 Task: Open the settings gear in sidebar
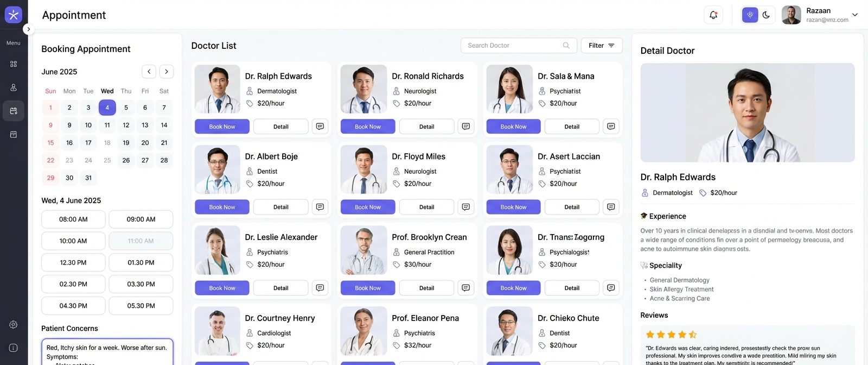[x=14, y=325]
